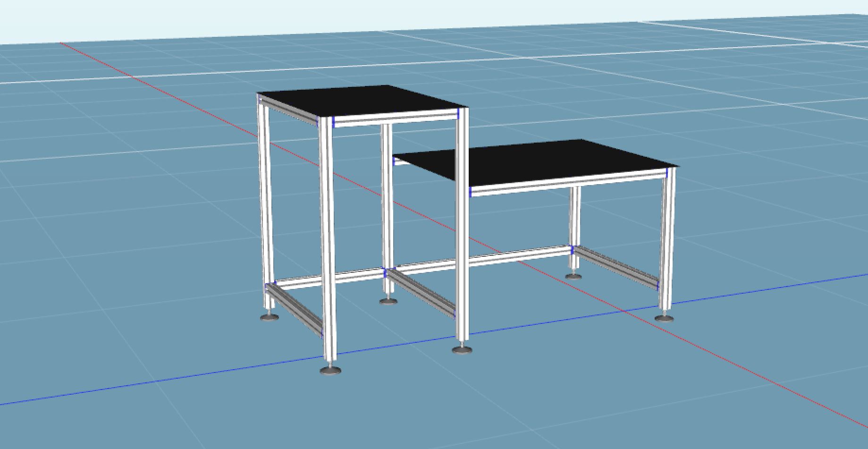The width and height of the screenshot is (868, 449).
Task: Select leveling foot under low table's front-right leg
Action: [664, 318]
